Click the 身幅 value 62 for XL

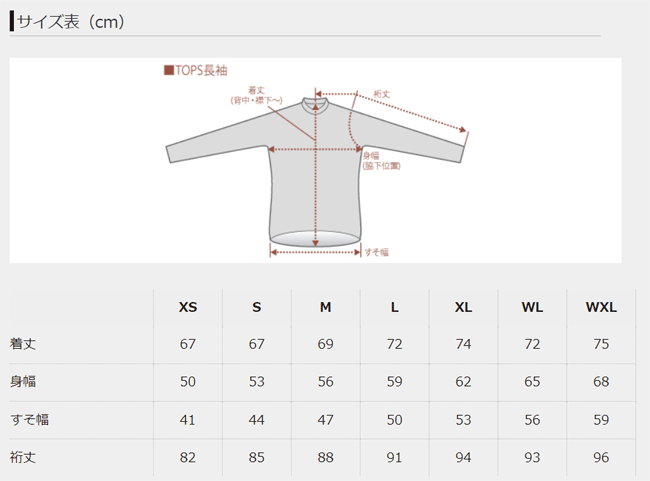click(x=463, y=382)
